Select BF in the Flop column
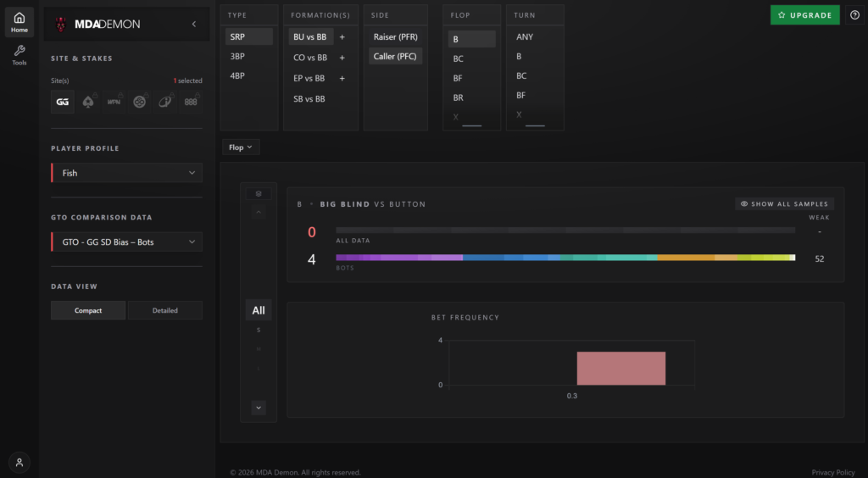 point(471,79)
